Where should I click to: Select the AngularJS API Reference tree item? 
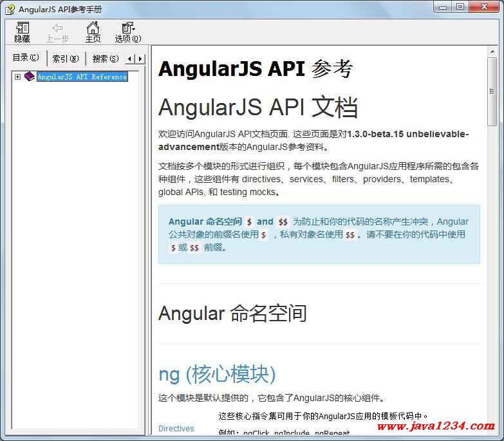(x=82, y=77)
